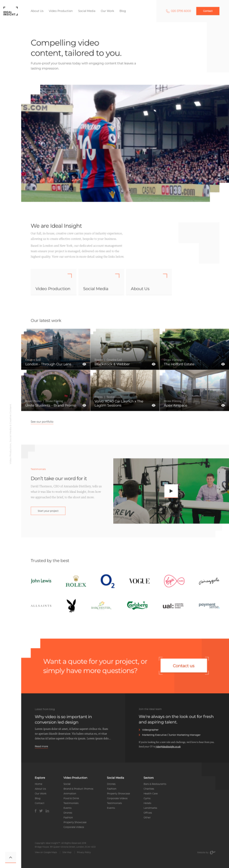This screenshot has height=868, width=229.
Task: Click the Ideal Insight logo in the header
Action: click(10, 11)
